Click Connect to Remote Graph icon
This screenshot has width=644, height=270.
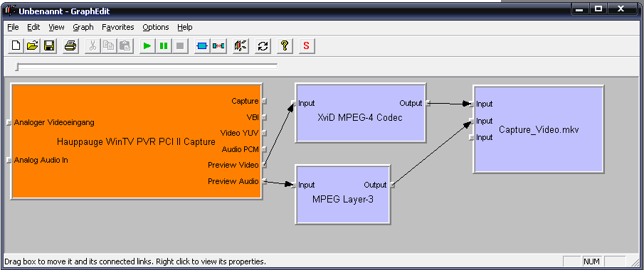tap(241, 45)
